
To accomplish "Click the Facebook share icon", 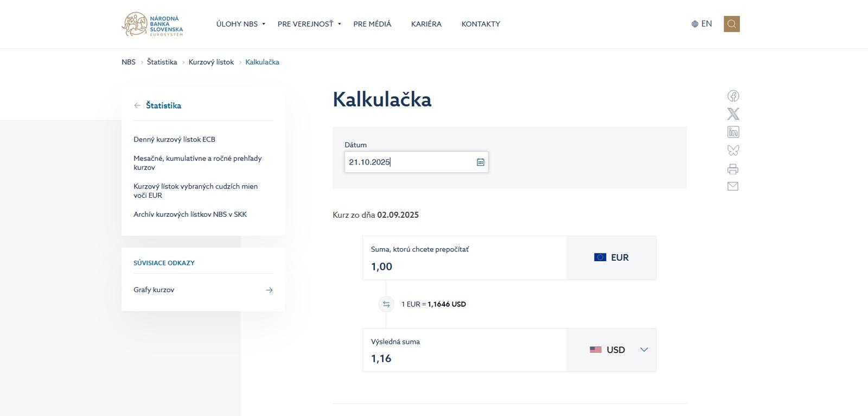I will (x=733, y=96).
